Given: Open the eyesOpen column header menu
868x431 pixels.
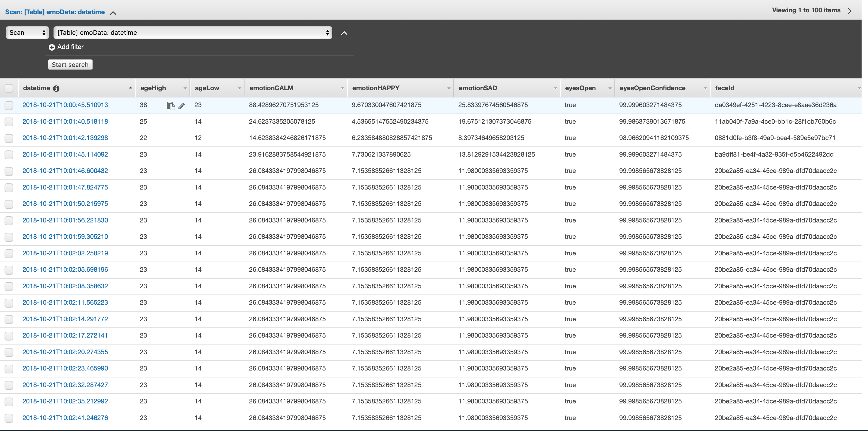Looking at the screenshot, I should click(x=610, y=88).
